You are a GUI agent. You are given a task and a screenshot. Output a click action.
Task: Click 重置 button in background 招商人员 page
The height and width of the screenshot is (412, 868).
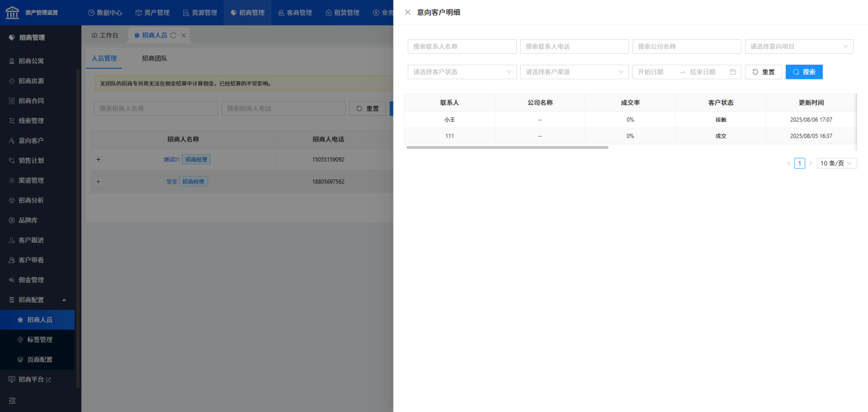(367, 109)
